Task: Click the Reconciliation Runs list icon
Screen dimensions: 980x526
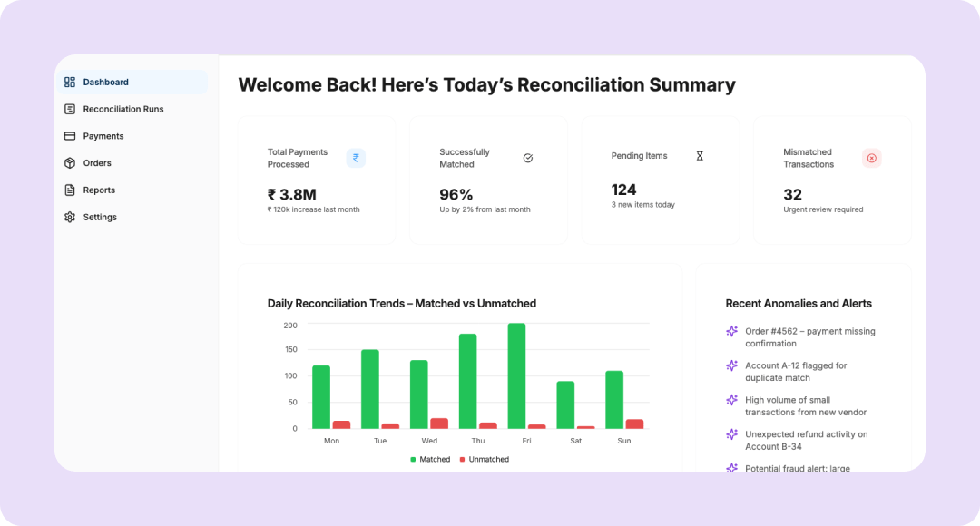Action: click(x=70, y=110)
